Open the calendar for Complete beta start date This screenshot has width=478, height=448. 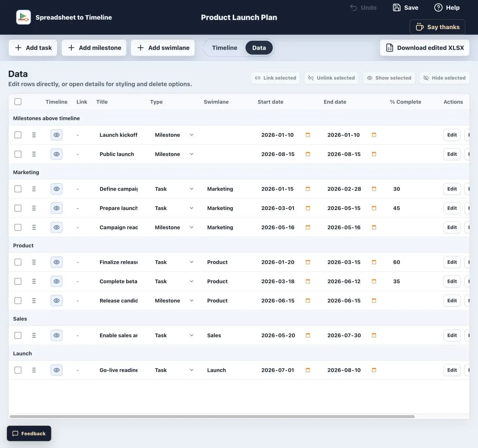(x=308, y=281)
